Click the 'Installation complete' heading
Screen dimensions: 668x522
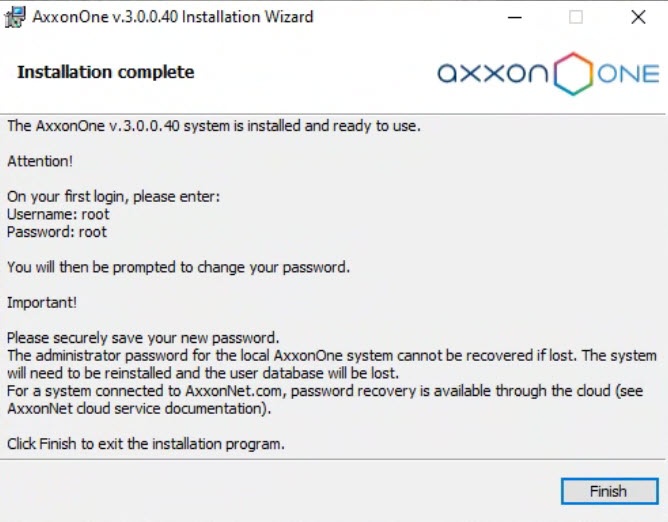(x=106, y=72)
